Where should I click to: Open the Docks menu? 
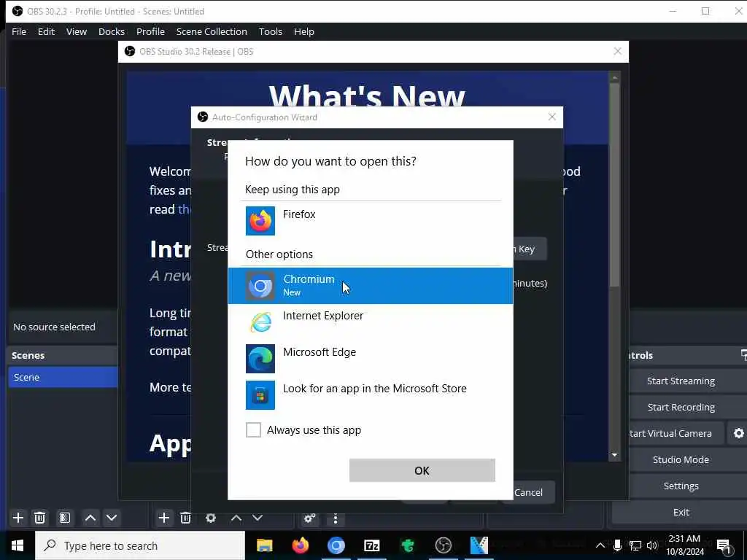click(112, 31)
